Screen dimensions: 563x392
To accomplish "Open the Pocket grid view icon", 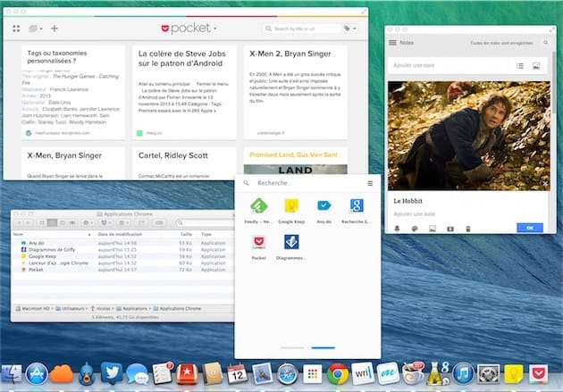I will (x=16, y=29).
